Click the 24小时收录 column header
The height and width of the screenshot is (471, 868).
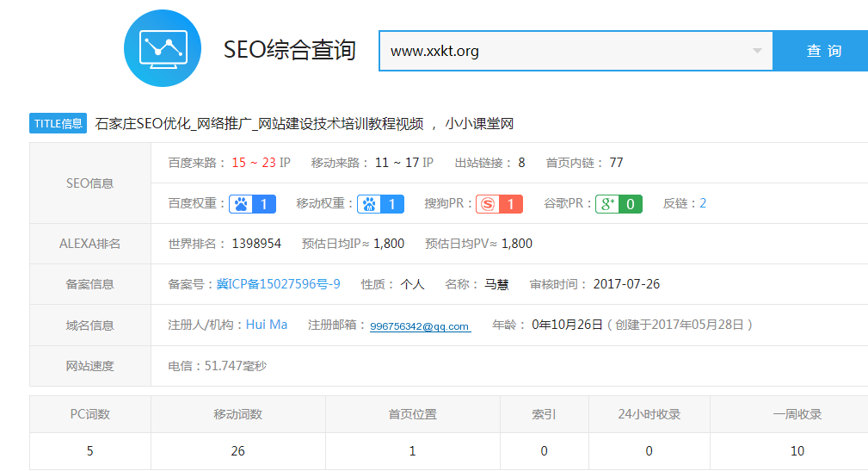[649, 414]
